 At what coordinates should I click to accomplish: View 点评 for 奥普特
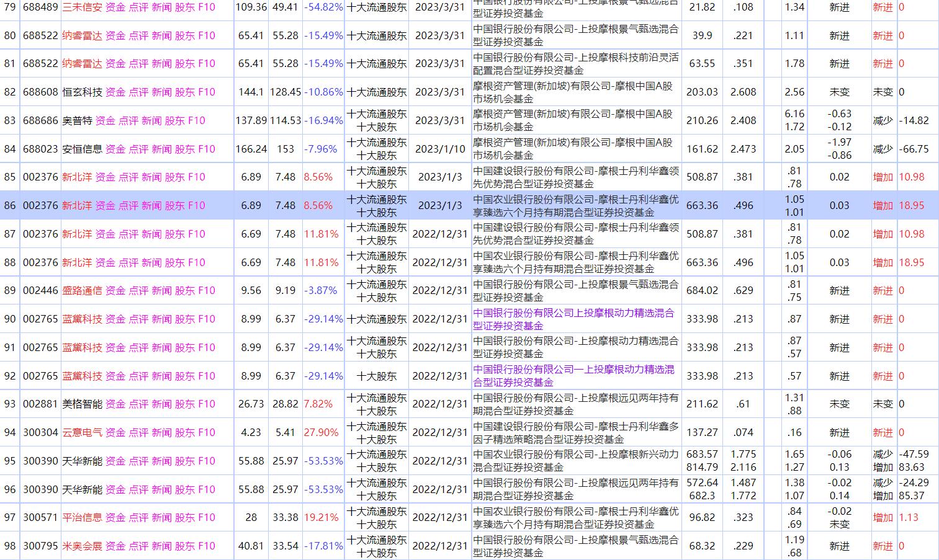[x=129, y=120]
